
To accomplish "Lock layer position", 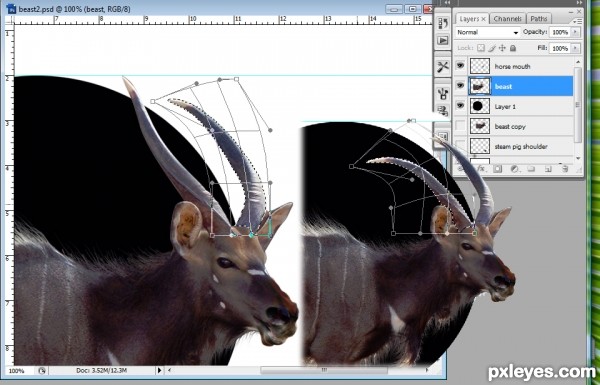I will 502,48.
